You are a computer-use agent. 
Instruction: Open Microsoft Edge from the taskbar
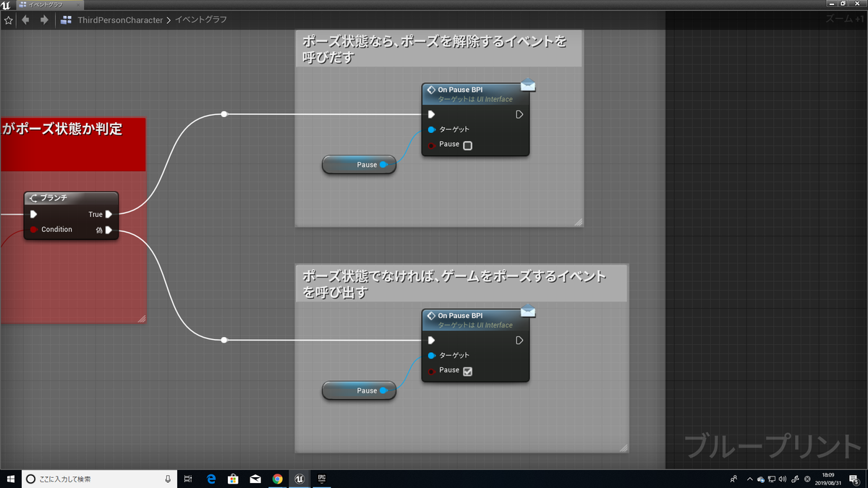(x=212, y=479)
